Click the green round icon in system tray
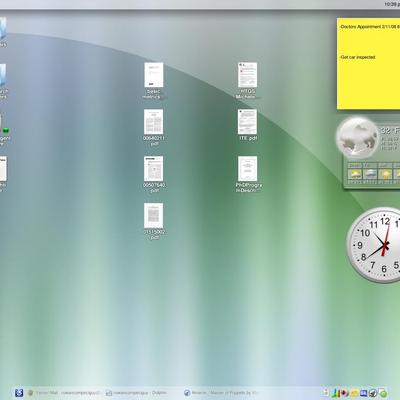400x400 pixels. (x=383, y=393)
